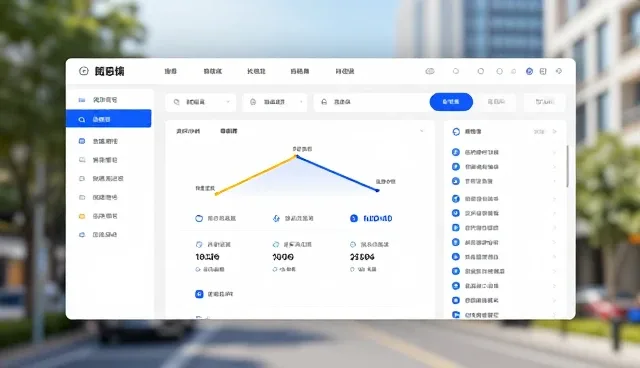The image size is (640, 368).
Task: Open the bottom sidebar item with blue icon
Action: point(98,235)
